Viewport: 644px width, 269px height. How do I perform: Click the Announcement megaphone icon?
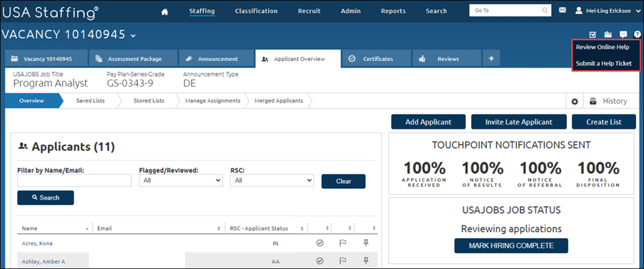tap(189, 59)
